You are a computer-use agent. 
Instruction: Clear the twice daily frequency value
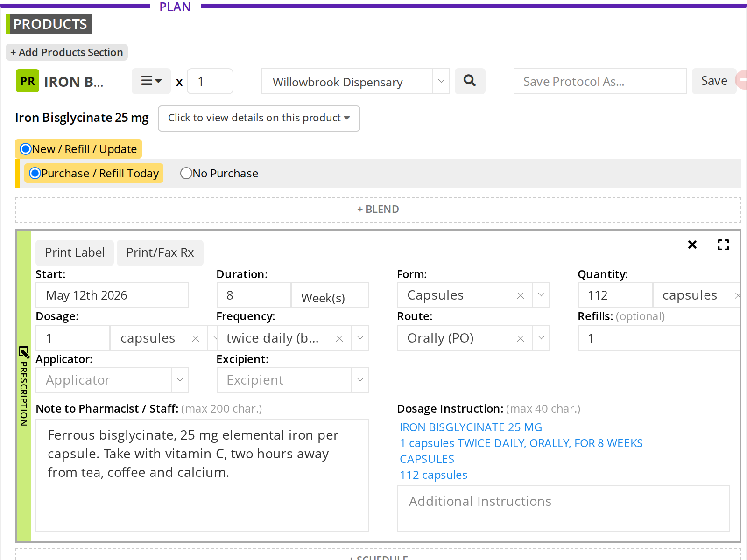(x=339, y=338)
